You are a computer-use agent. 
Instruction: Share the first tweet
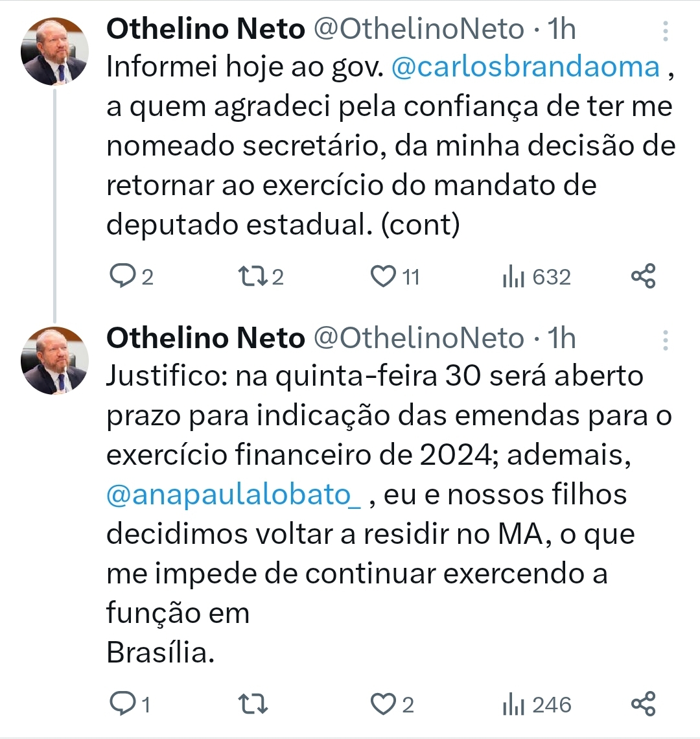coord(644,276)
